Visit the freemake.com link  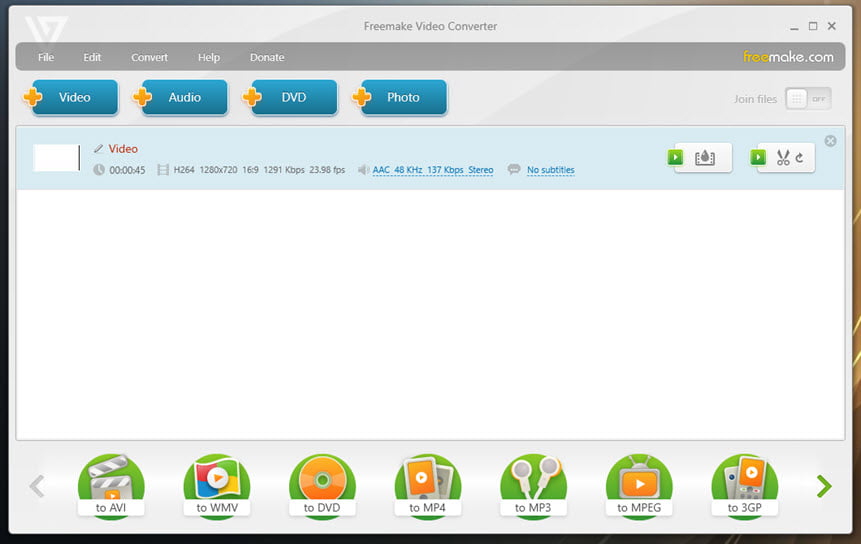tap(788, 57)
